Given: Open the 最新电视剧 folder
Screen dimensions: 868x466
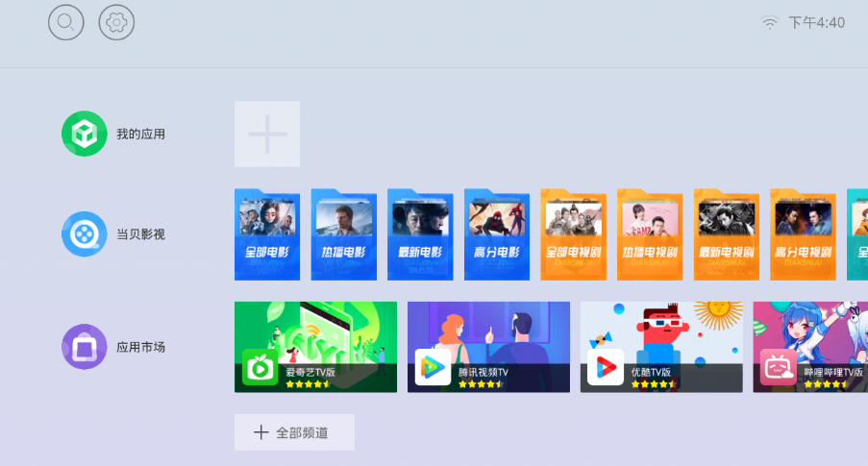Looking at the screenshot, I should coord(727,234).
